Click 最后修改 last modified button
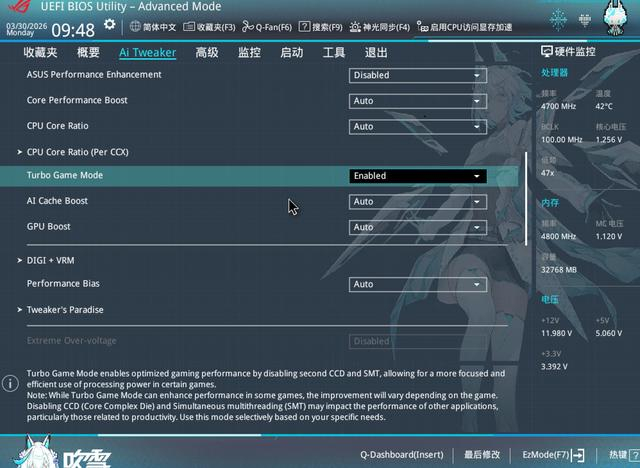640x468 pixels. [x=482, y=455]
